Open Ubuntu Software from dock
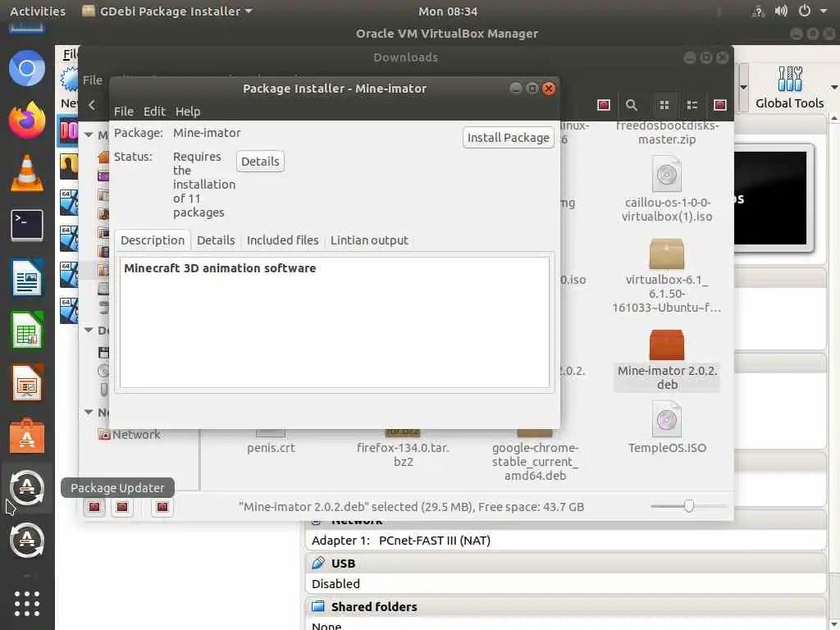The image size is (840, 630). point(27,435)
